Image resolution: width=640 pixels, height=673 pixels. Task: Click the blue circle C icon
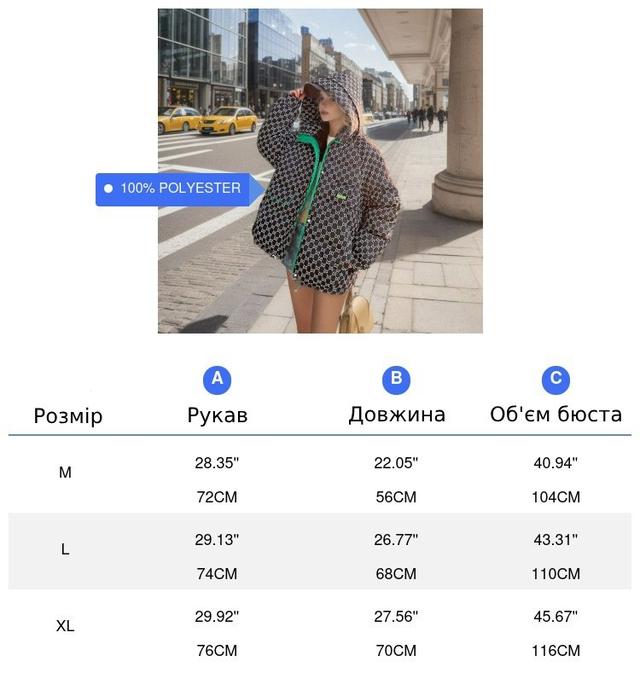pyautogui.click(x=555, y=379)
